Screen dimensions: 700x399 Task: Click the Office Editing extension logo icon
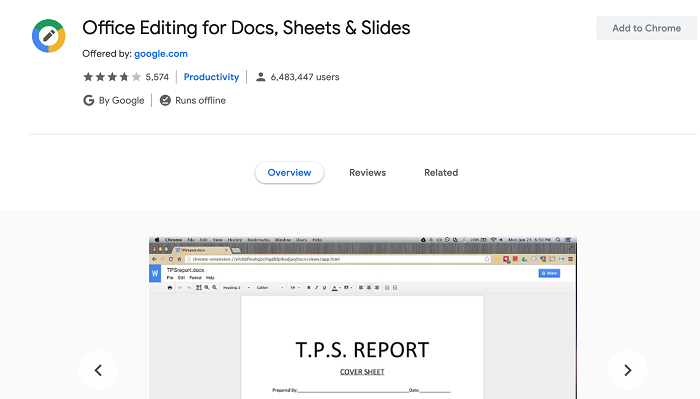click(x=49, y=36)
